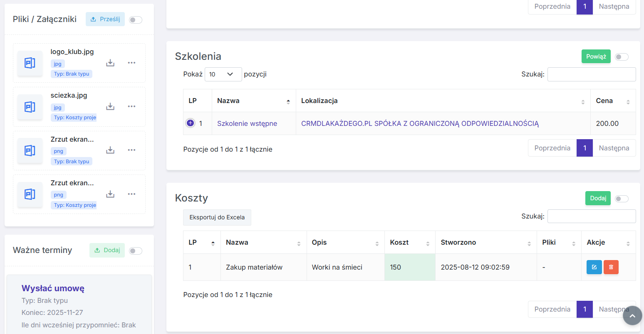Go to Poprzednia page in Szkolenia
Screen dimensions: 644x334
click(x=552, y=148)
